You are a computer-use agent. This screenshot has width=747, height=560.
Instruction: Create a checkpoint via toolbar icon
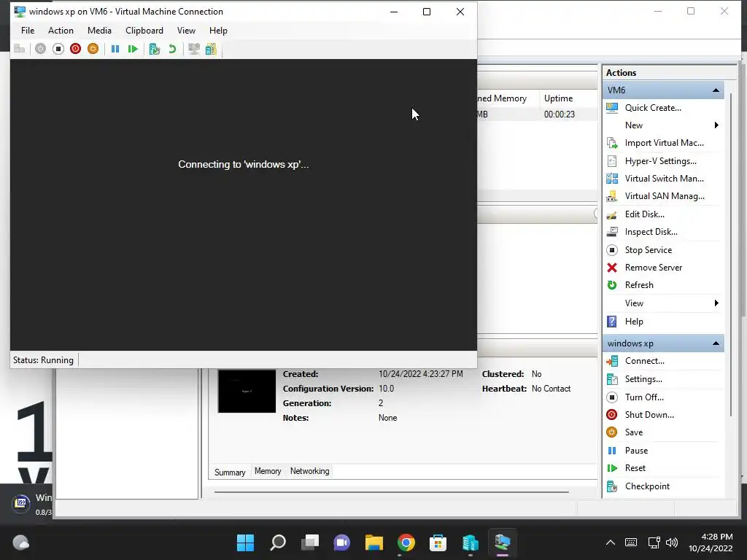(x=155, y=49)
